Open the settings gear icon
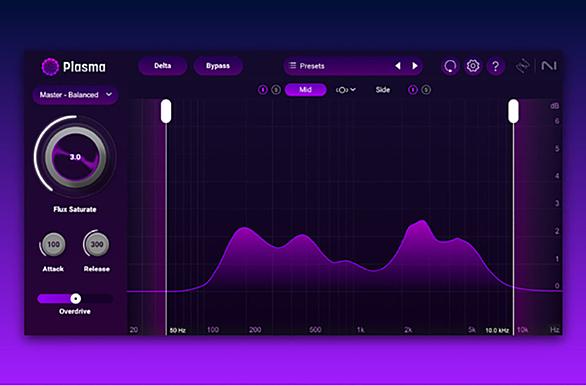Viewport: 586px width, 386px height. click(x=473, y=66)
